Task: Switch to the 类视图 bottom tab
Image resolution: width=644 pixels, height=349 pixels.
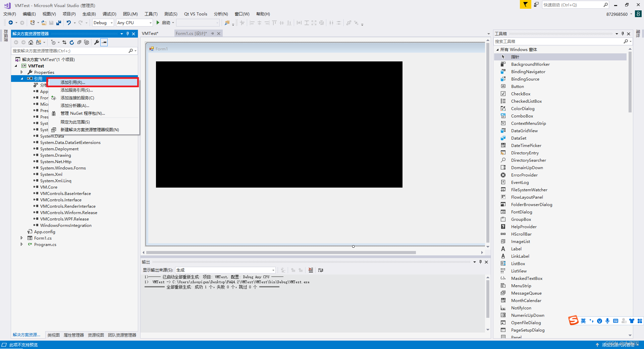Action: point(53,335)
